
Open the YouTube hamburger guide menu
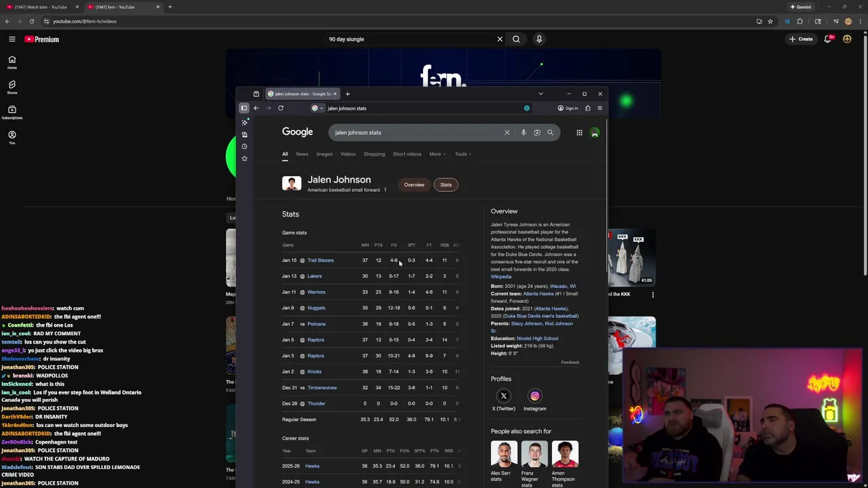tap(12, 39)
